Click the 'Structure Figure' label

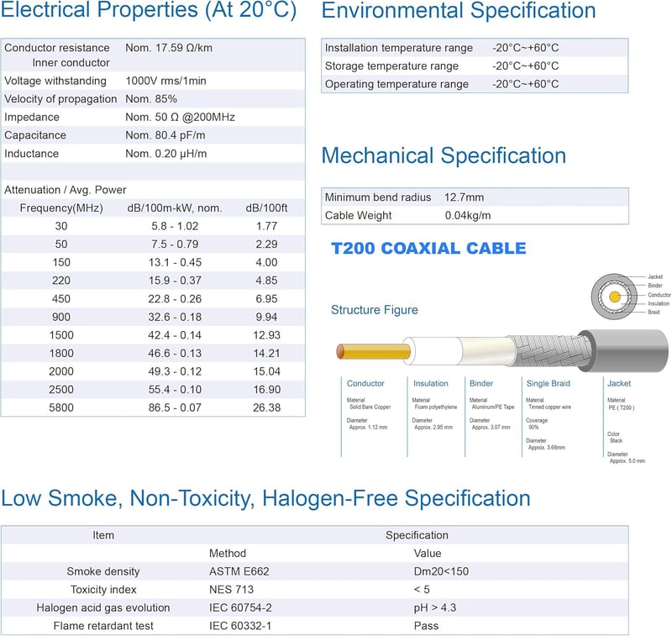pos(374,310)
